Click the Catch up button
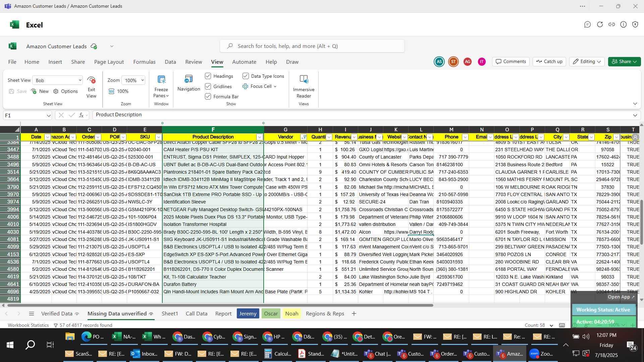Viewport: 644px width, 362px height. (x=549, y=62)
